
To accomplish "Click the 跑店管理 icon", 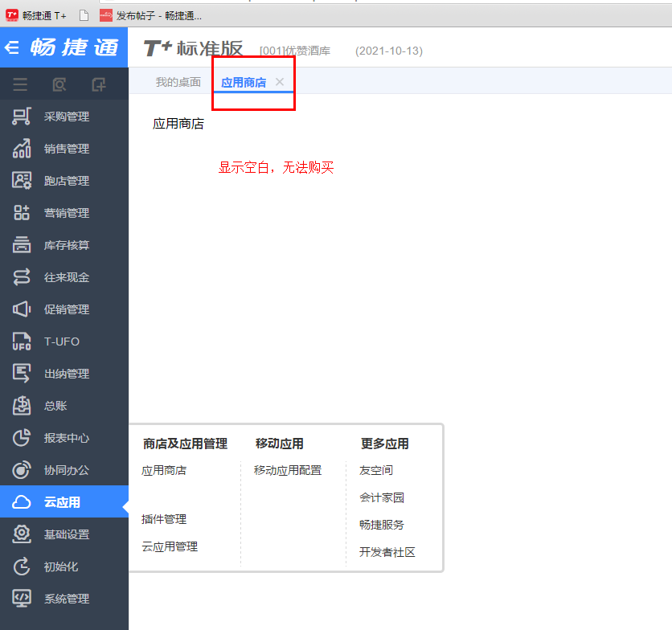I will pos(22,181).
